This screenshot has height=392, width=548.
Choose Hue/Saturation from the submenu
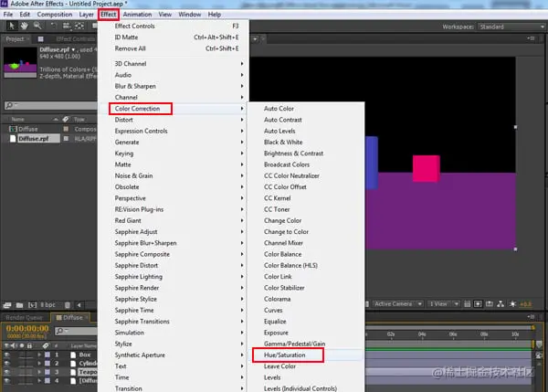(306, 355)
